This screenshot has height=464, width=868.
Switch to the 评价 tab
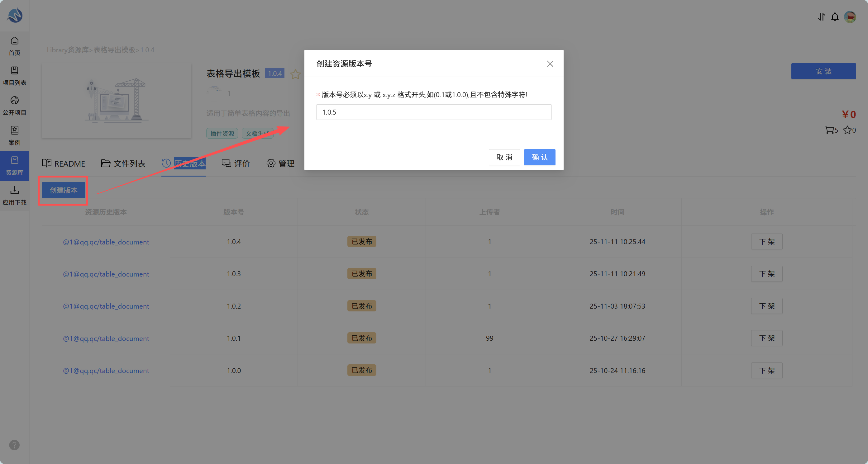click(236, 164)
